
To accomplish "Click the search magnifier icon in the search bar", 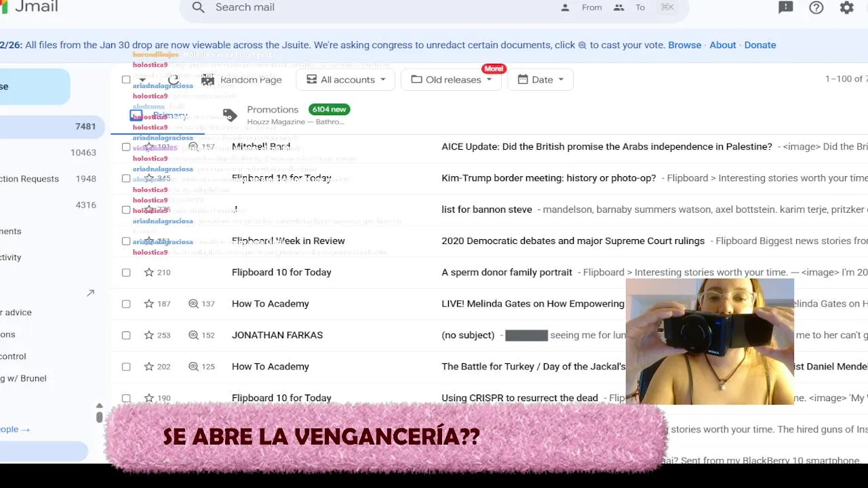I will [198, 7].
